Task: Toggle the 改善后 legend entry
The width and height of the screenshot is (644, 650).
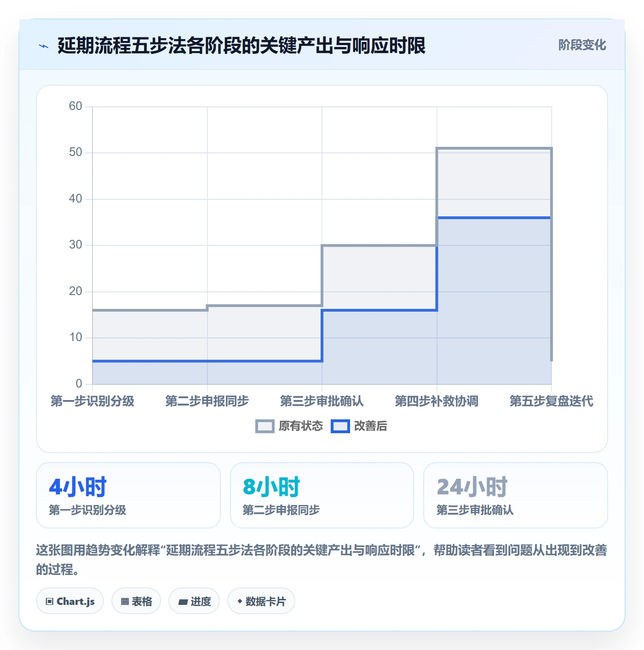Action: pos(359,426)
